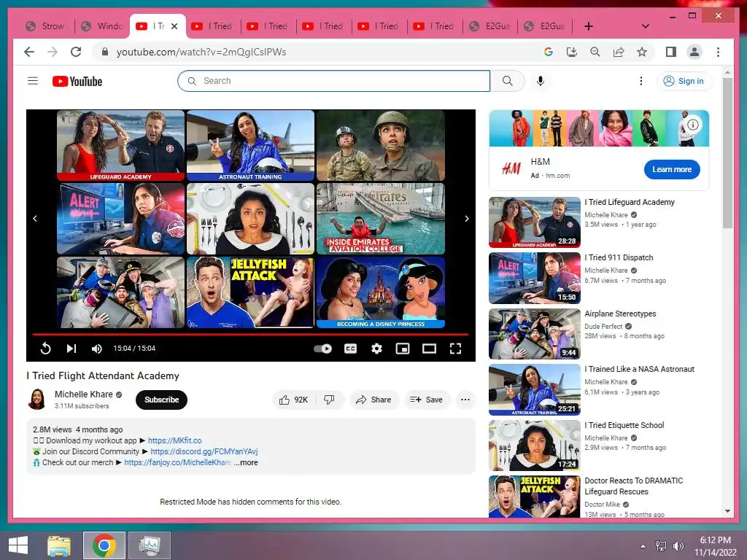
Task: Go to the YouTube home logo
Action: pos(77,82)
